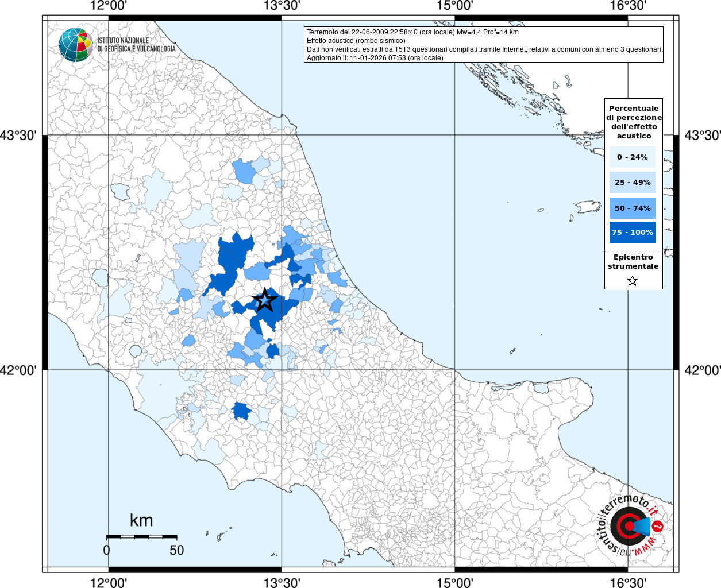Viewport: 721px width, 588px height.
Task: Click the '50' value on the scale bar
Action: 177,550
